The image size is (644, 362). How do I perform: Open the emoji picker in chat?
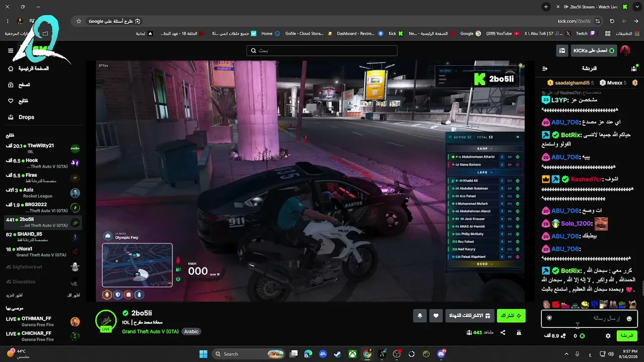click(x=629, y=318)
